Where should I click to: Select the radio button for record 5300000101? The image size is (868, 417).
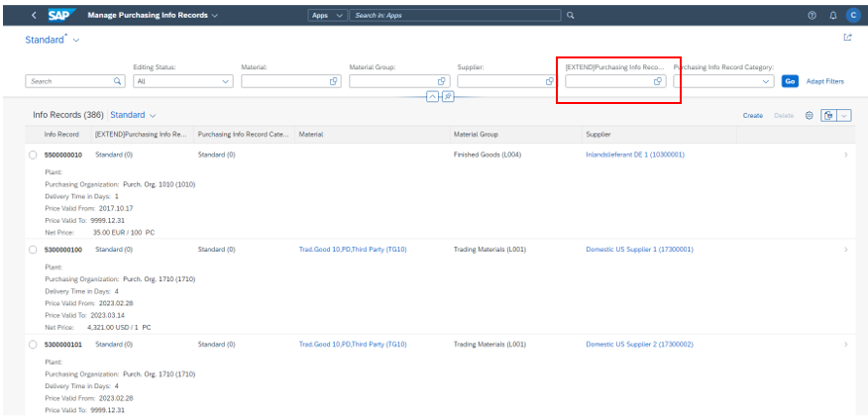[x=33, y=345]
